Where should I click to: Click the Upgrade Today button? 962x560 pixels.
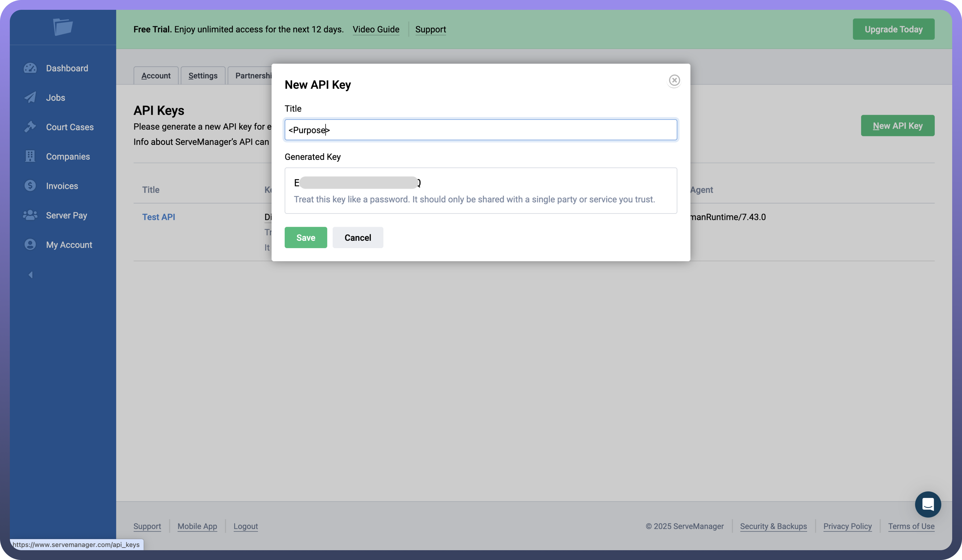893,29
